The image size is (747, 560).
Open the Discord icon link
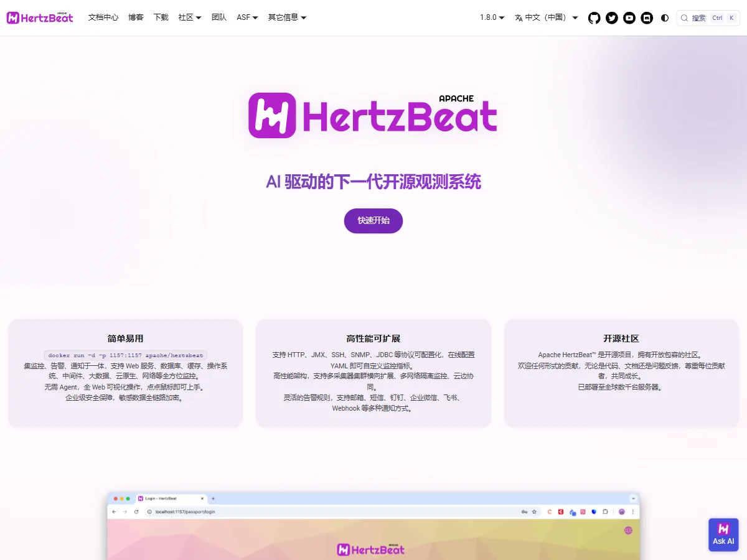647,18
